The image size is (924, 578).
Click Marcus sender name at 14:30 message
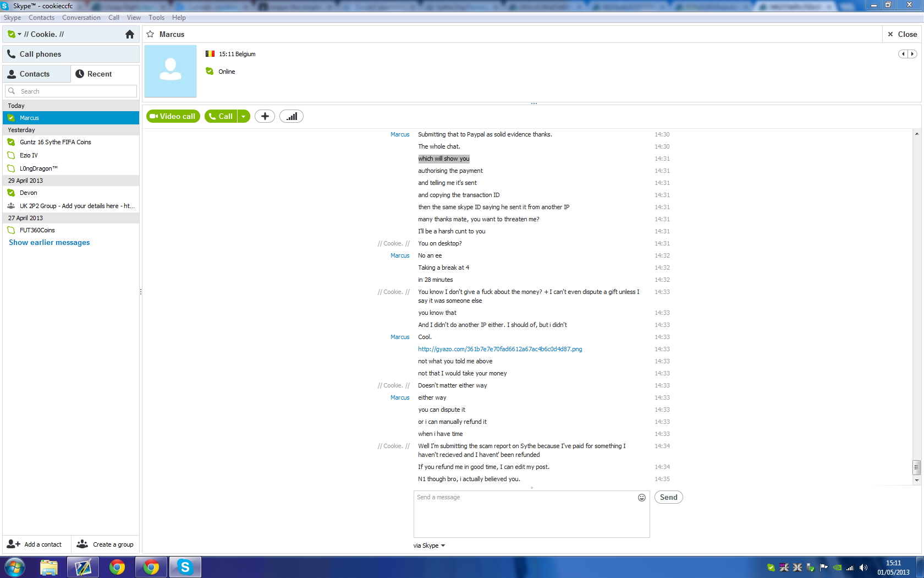pos(400,134)
